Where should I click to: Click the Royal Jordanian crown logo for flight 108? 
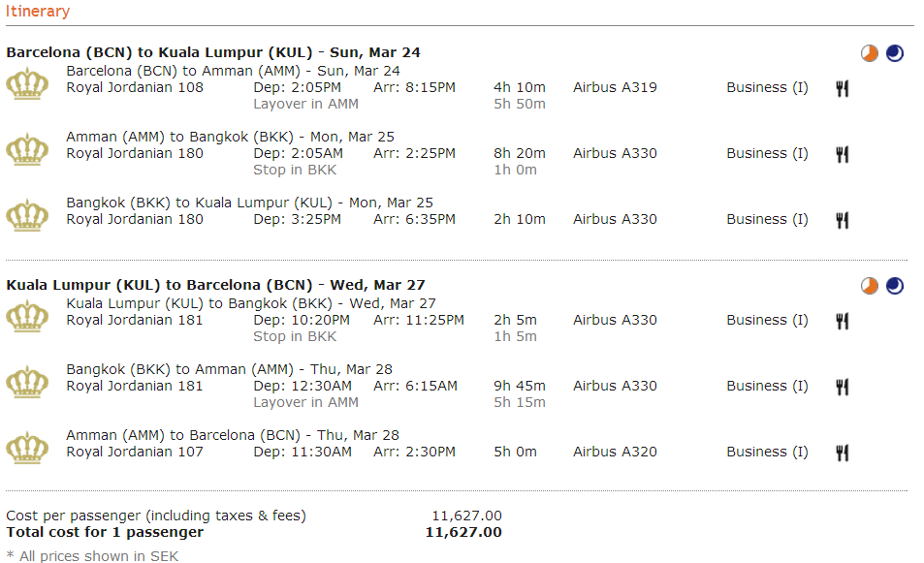pos(27,86)
